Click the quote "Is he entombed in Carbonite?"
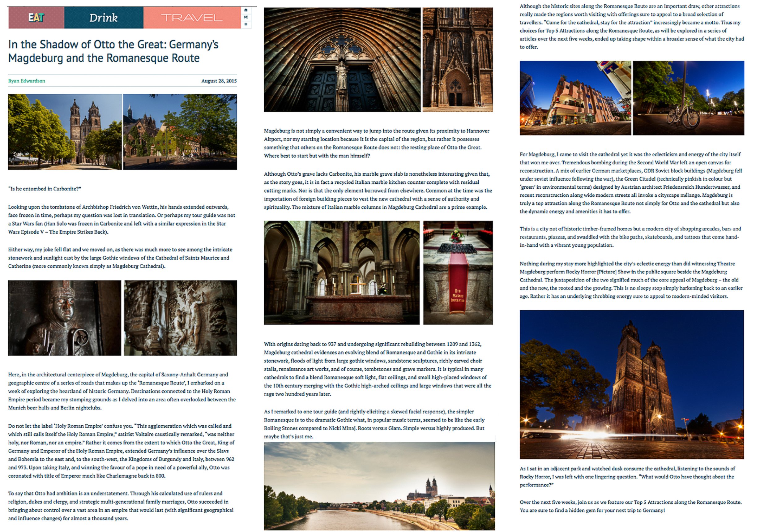Image resolution: width=773 pixels, height=532 pixels. (45, 189)
